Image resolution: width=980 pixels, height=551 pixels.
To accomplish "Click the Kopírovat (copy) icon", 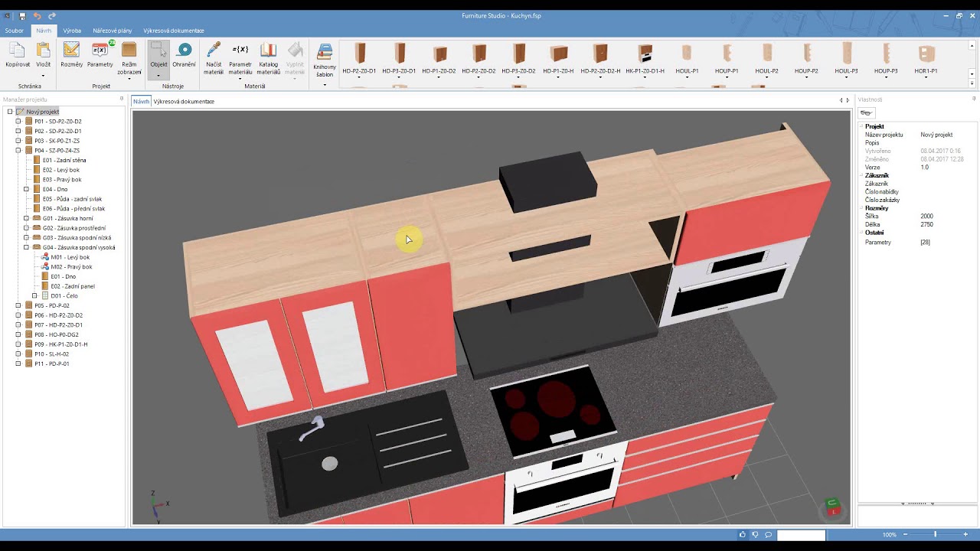I will (17, 51).
